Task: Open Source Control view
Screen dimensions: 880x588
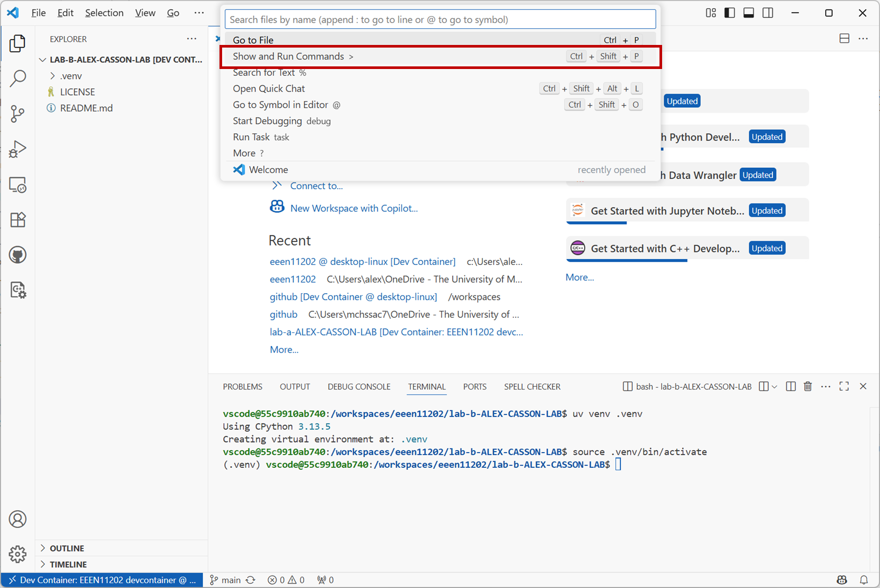Action: (18, 113)
